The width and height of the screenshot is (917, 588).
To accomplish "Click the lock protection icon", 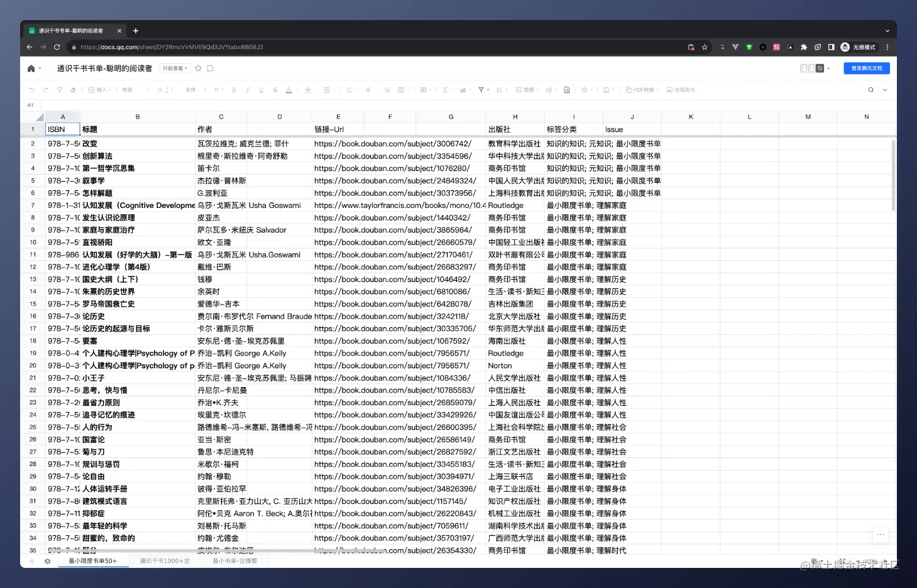I will point(585,90).
